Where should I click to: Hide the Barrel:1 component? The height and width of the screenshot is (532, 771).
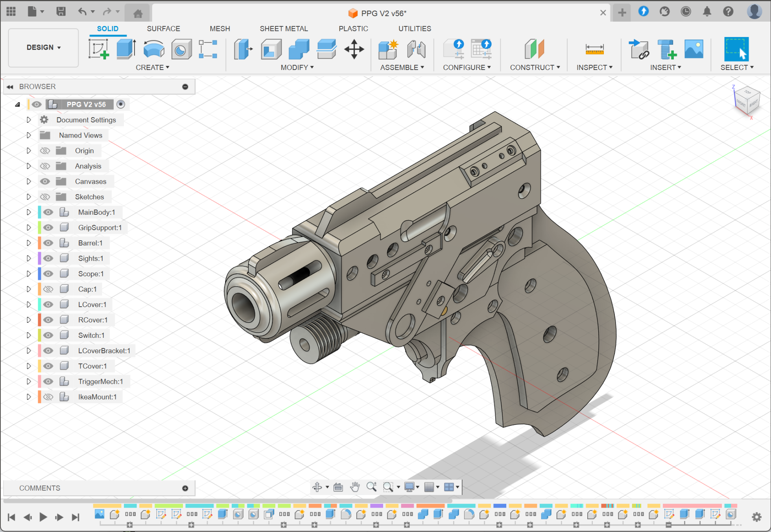click(48, 243)
